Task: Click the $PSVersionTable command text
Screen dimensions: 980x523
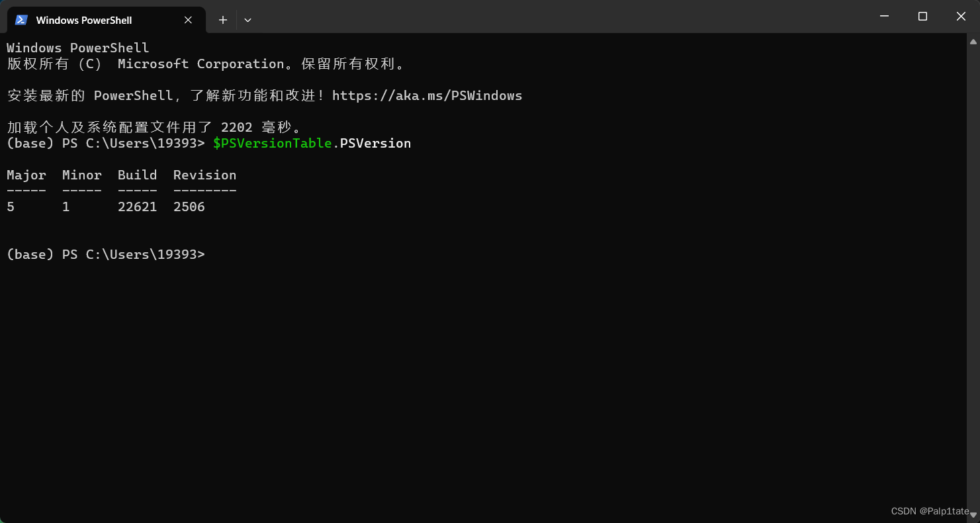Action: coord(272,143)
